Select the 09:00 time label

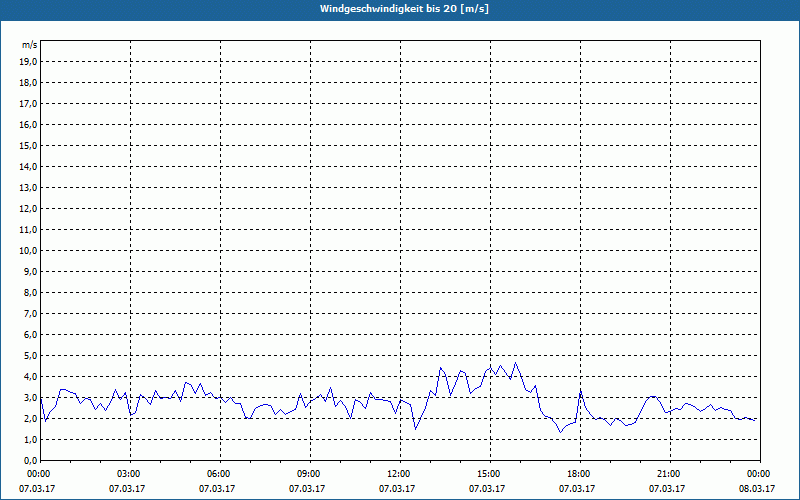click(310, 474)
